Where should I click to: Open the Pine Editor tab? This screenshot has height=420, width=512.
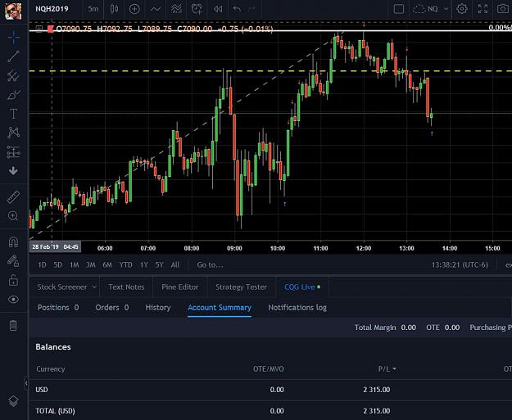click(x=180, y=287)
